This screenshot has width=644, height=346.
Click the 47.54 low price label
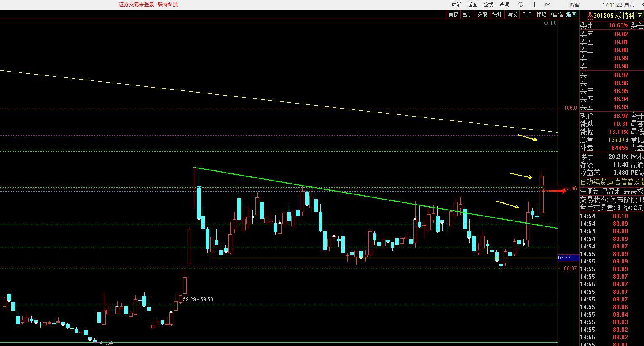coord(106,343)
